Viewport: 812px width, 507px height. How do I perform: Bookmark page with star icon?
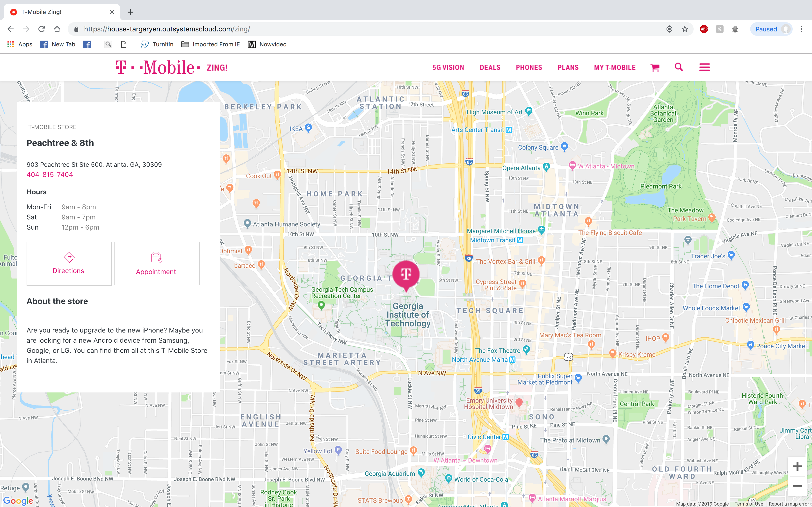[x=685, y=29]
